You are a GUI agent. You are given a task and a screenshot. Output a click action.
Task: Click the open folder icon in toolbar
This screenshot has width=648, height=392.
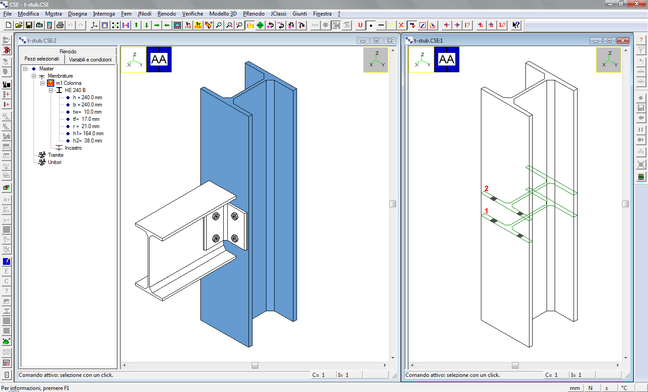click(x=19, y=25)
